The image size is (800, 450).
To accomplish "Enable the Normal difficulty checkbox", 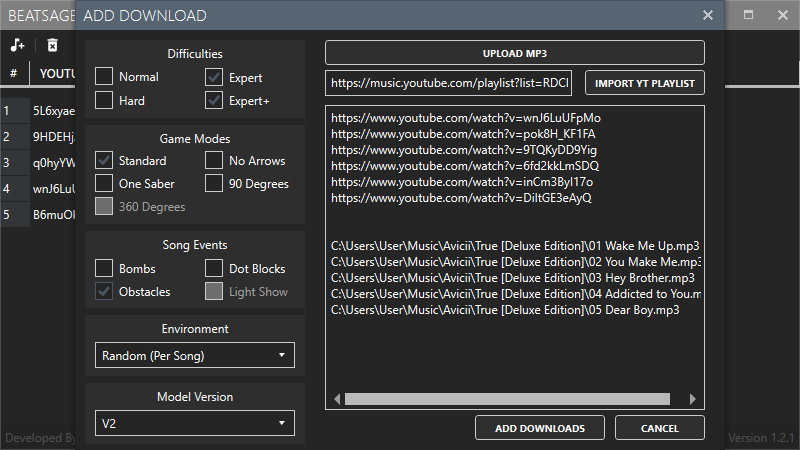I will coord(104,77).
